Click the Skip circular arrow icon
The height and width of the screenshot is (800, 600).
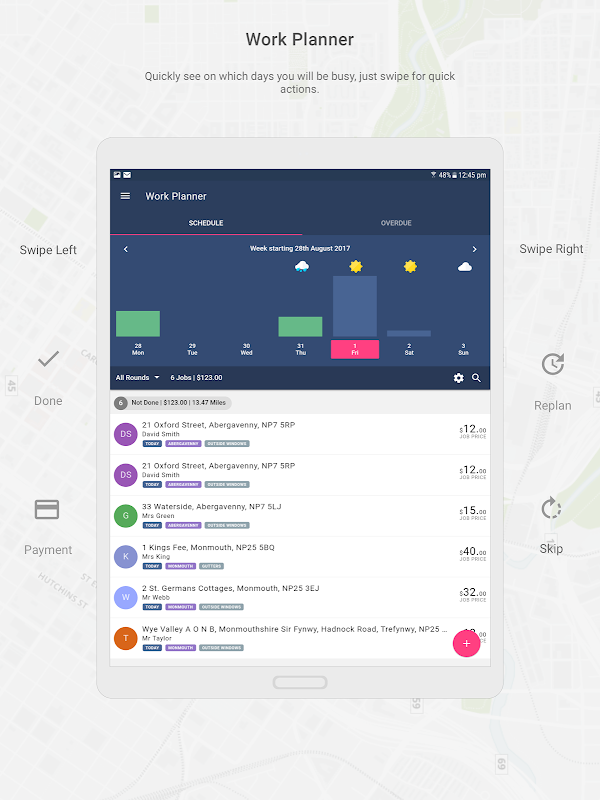pos(551,508)
